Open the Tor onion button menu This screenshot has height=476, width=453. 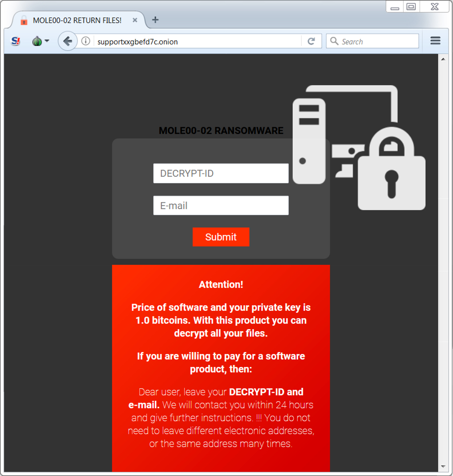coord(40,41)
